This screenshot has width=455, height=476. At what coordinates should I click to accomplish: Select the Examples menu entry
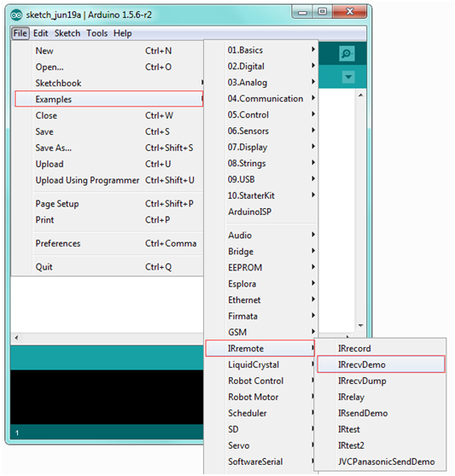[x=108, y=99]
